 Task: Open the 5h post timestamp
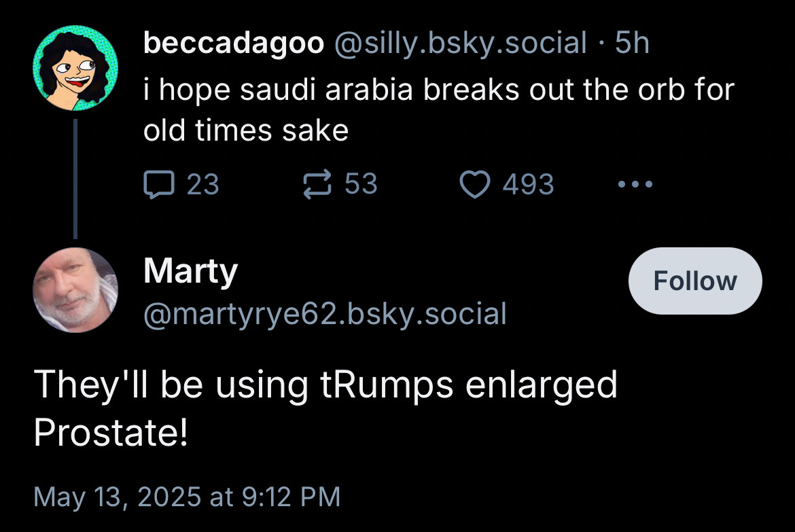pos(632,43)
